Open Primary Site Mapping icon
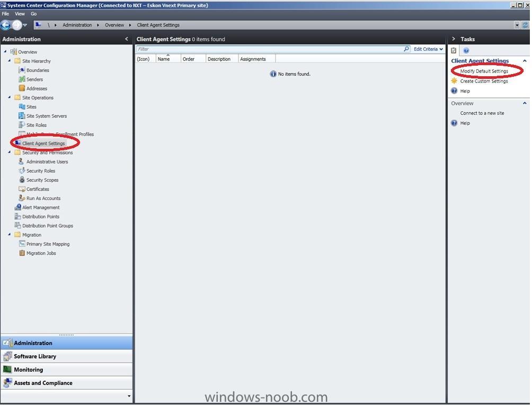This screenshot has width=532, height=405. pyautogui.click(x=22, y=244)
